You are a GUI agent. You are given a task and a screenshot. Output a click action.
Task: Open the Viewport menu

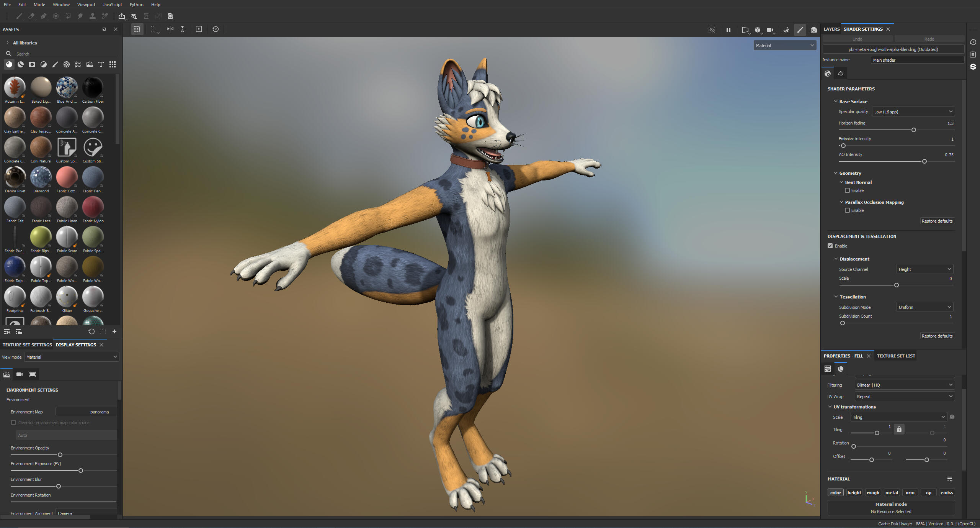tap(86, 5)
